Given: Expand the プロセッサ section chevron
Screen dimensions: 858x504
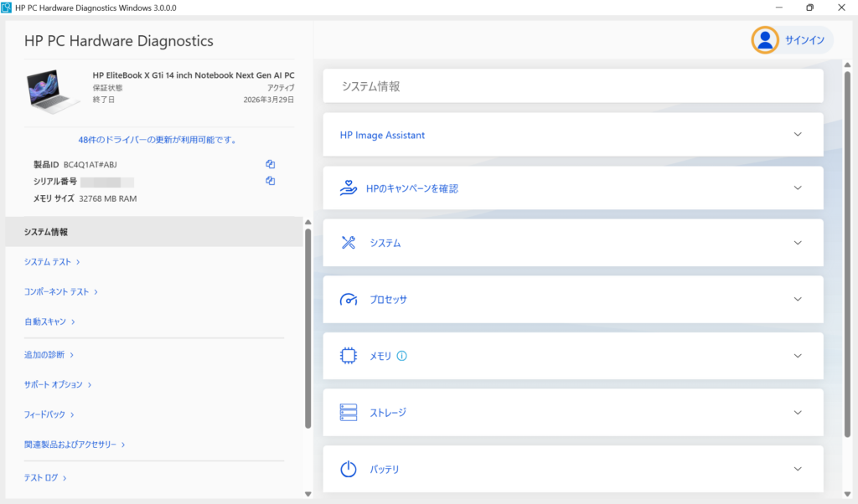Looking at the screenshot, I should (797, 300).
